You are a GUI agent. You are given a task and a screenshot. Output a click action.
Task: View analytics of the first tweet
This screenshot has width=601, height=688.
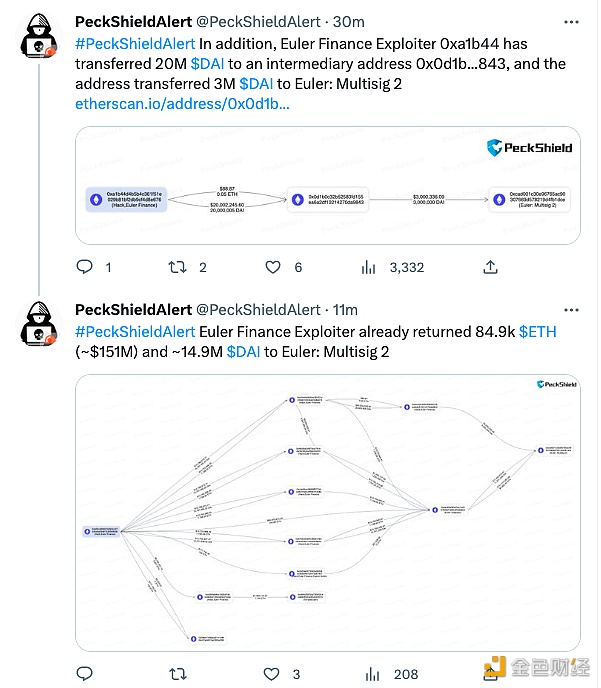[x=368, y=267]
